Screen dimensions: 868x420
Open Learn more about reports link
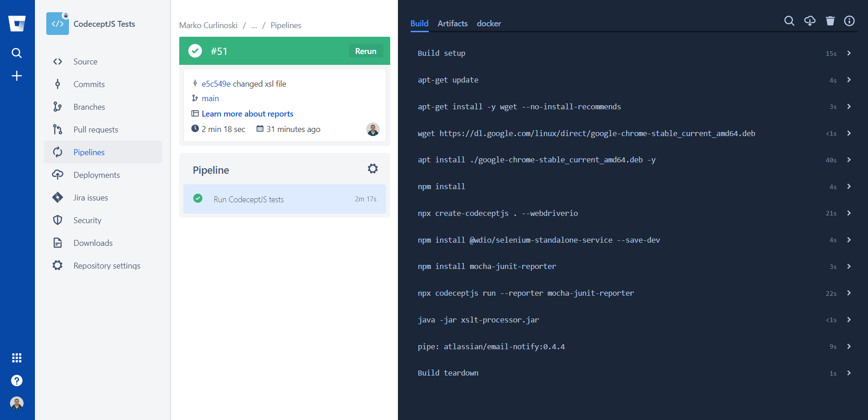click(247, 114)
